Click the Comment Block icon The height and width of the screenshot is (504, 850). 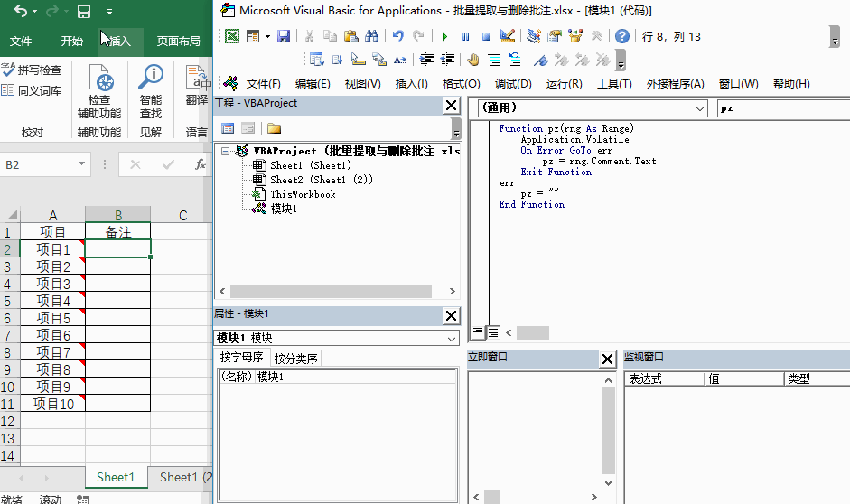point(494,60)
